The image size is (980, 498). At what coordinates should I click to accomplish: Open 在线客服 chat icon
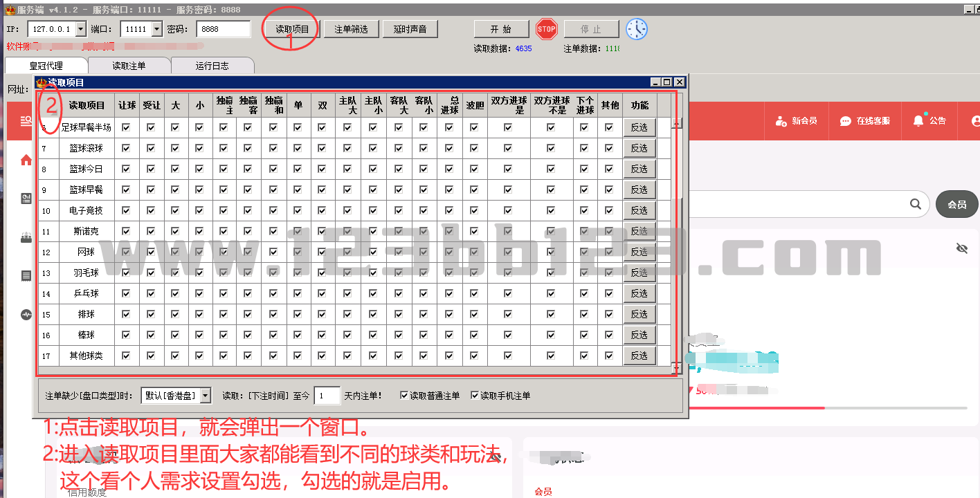tap(846, 121)
